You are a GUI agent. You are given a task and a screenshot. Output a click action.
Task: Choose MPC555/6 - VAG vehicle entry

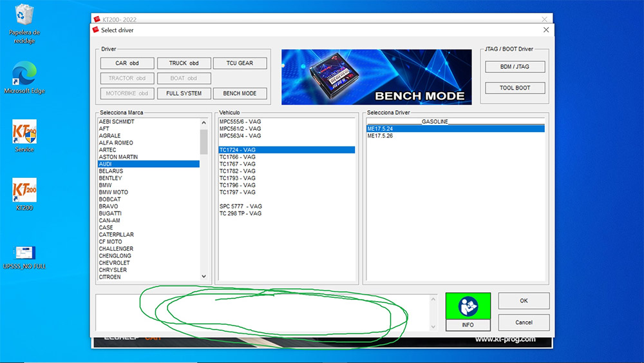point(287,122)
